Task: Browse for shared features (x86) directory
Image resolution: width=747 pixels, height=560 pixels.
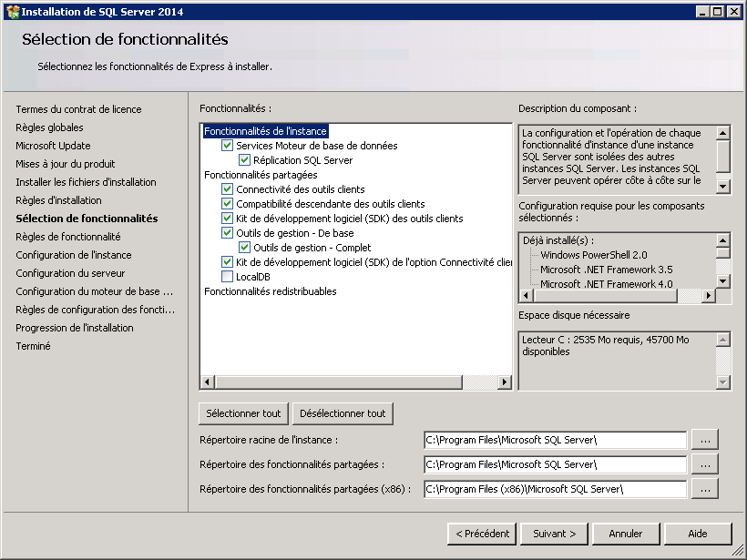Action: (x=704, y=489)
